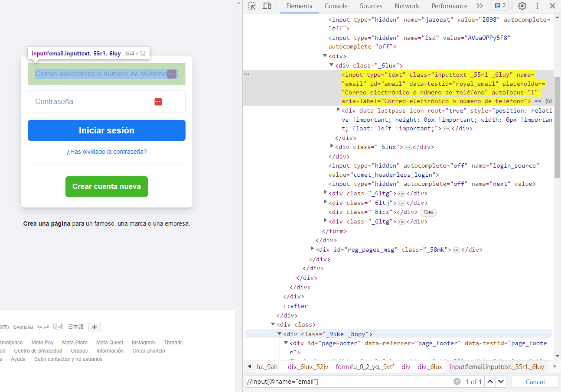
Task: Click the LastPass icon in the password field
Action: tap(158, 101)
